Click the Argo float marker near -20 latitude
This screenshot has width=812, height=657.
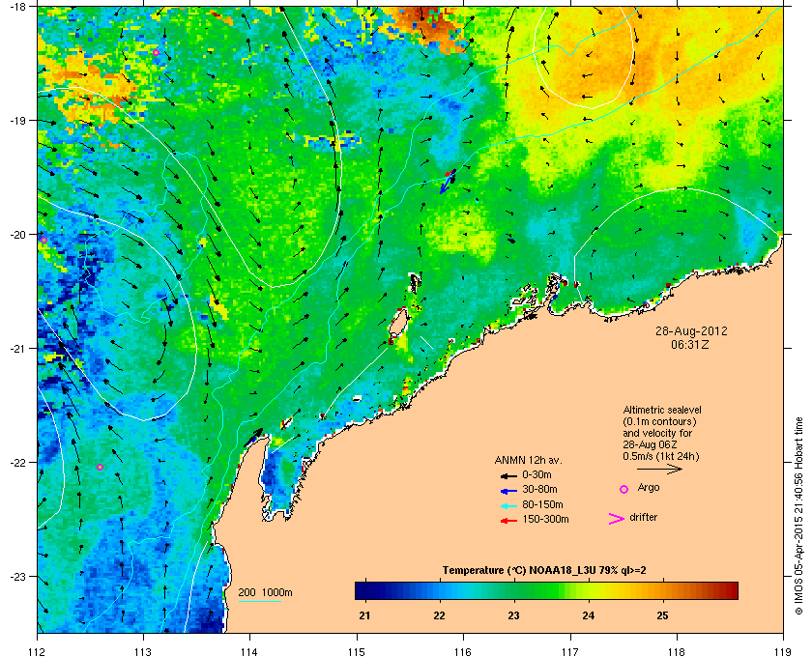pos(44,240)
